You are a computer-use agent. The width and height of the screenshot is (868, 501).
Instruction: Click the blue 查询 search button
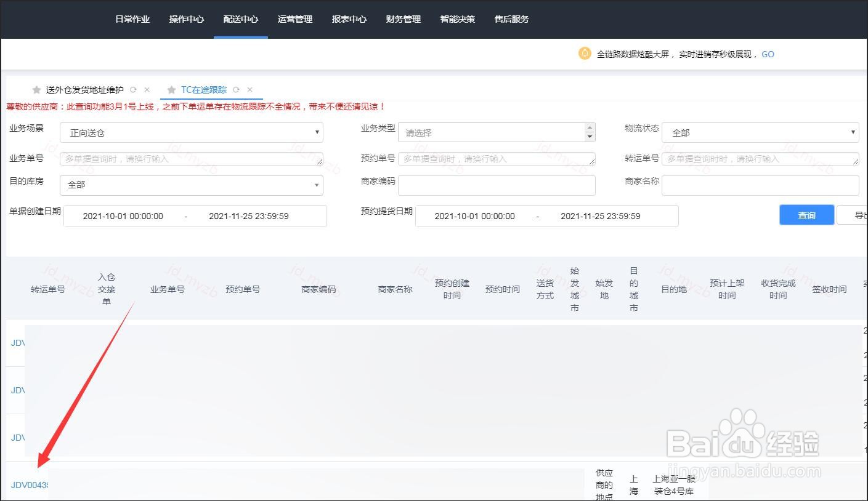(x=806, y=215)
